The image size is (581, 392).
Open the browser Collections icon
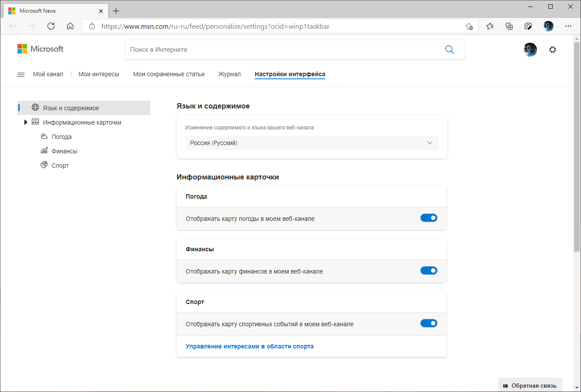(x=509, y=26)
